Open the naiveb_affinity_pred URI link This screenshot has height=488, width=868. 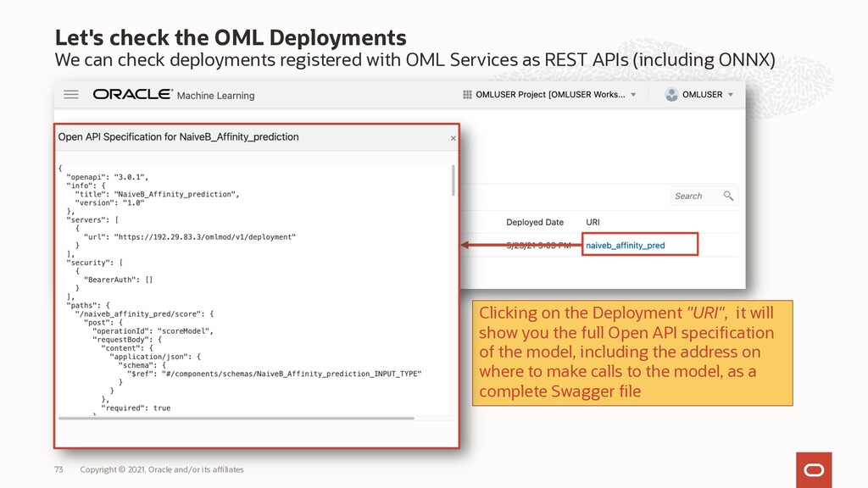tap(626, 245)
